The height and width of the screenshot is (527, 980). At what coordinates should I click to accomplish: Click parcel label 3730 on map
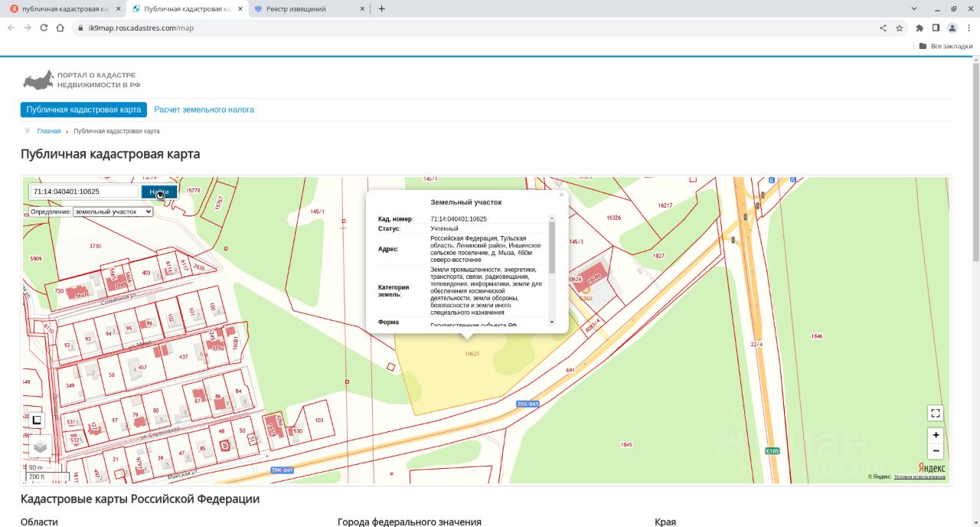click(x=95, y=246)
